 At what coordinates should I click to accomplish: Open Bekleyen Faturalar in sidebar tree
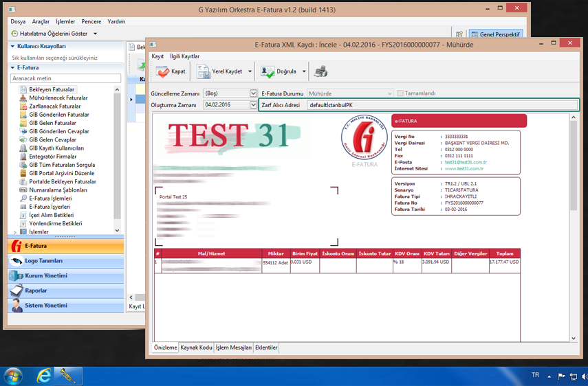pyautogui.click(x=52, y=89)
